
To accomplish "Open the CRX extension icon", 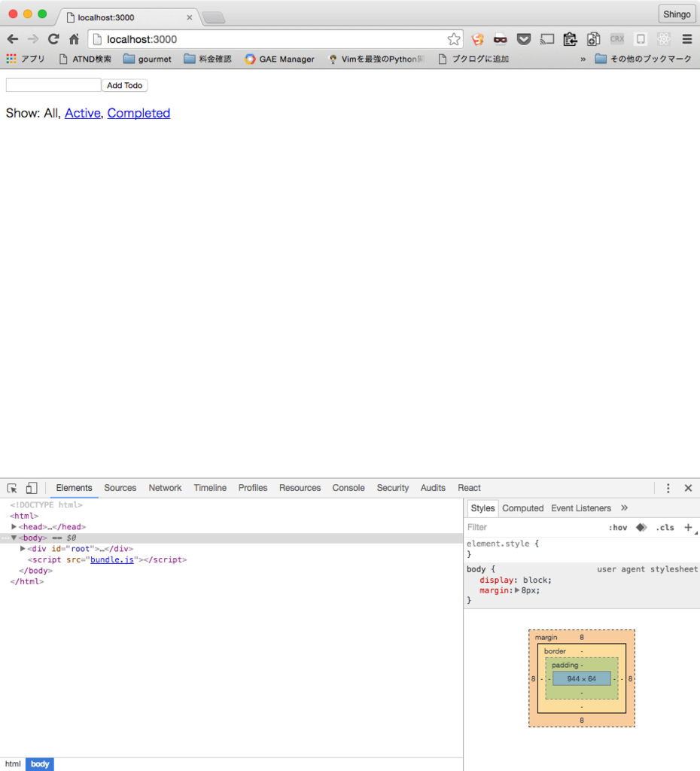I will tap(617, 39).
